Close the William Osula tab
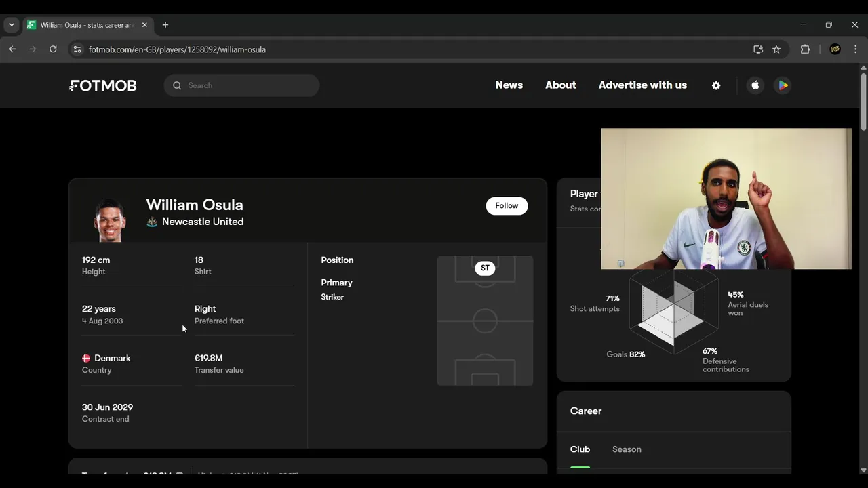The image size is (868, 488). coord(144,25)
